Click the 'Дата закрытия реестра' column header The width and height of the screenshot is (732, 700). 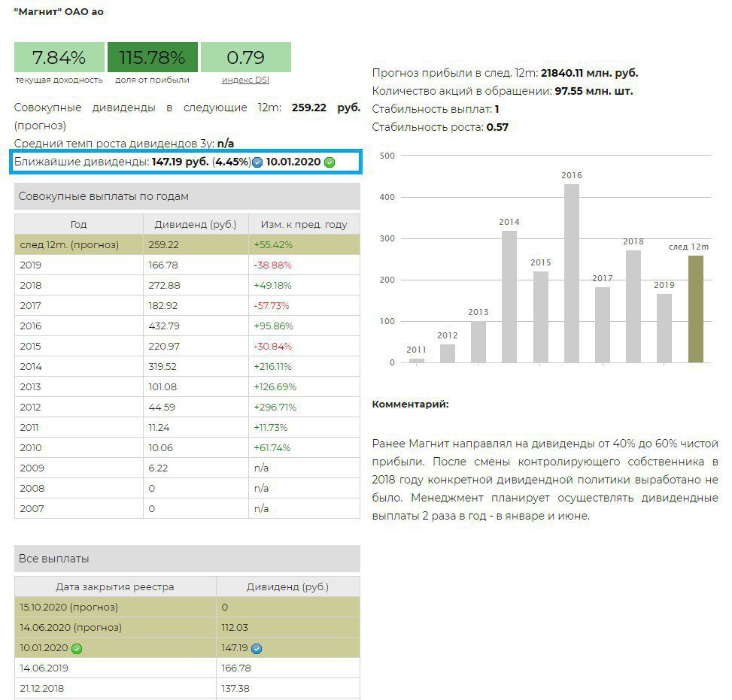(x=115, y=587)
